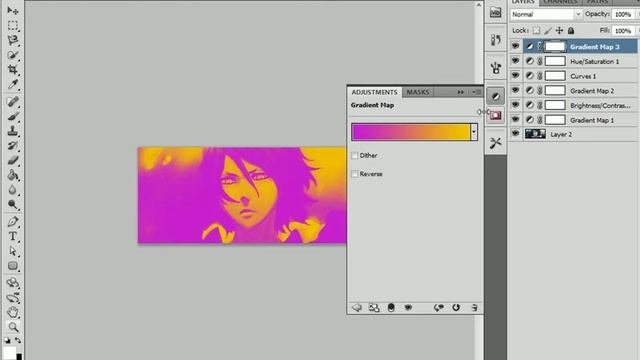Hide the Layer 2 layer
Viewport: 640px width, 360px height.
[516, 134]
